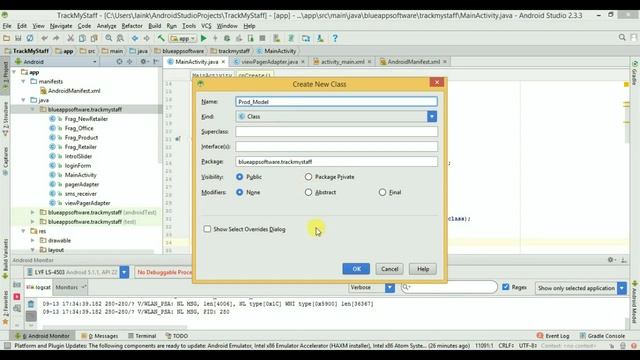Select the Final modifier radio button

click(382, 192)
